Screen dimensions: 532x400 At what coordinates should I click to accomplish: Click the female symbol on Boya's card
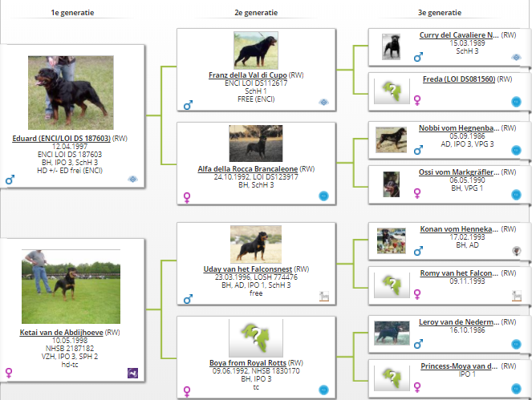tap(188, 391)
